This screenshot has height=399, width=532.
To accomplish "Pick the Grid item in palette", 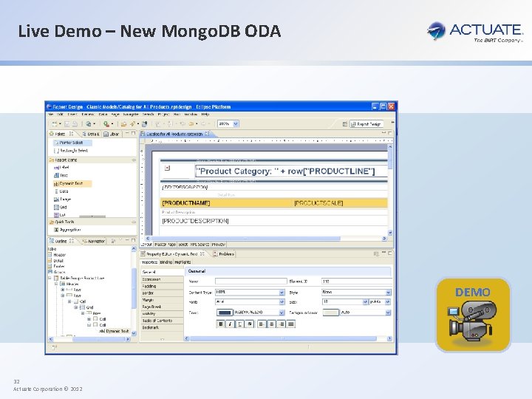I will [x=61, y=208].
